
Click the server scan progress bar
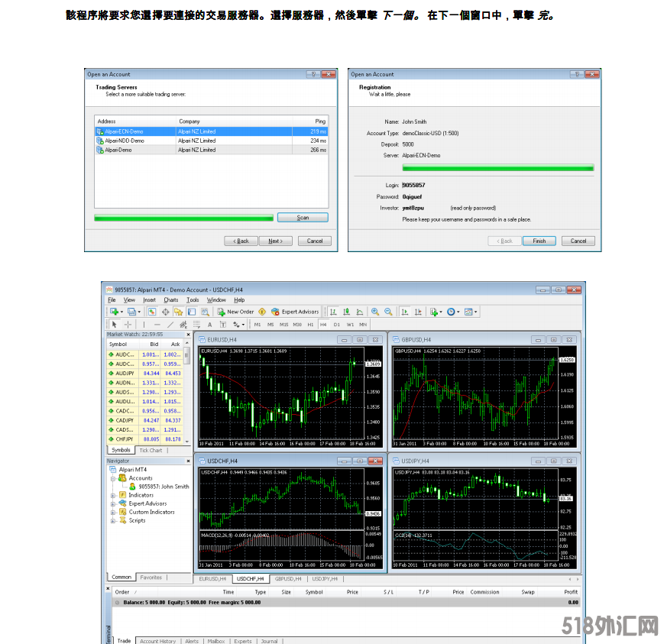tap(184, 218)
